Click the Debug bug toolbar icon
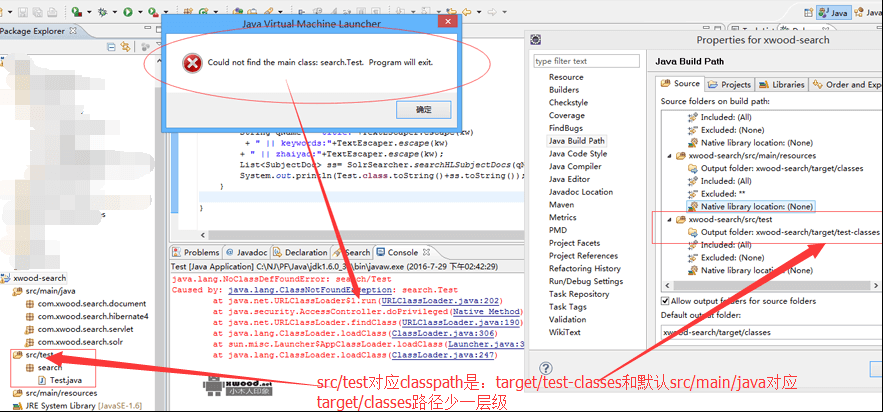The height and width of the screenshot is (412, 883). (x=102, y=11)
